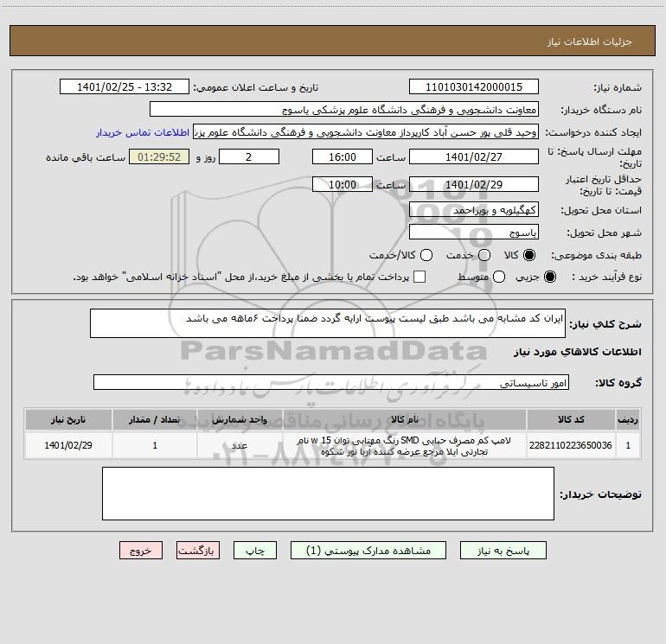Image resolution: width=666 pixels, height=644 pixels.
Task: Select the کالا/خدمت radio button
Action: point(426,255)
